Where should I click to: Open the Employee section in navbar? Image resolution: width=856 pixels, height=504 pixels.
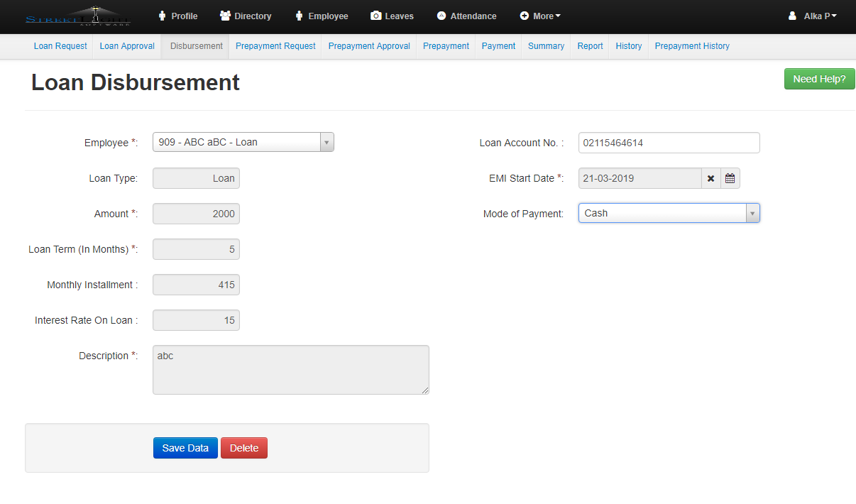[321, 16]
